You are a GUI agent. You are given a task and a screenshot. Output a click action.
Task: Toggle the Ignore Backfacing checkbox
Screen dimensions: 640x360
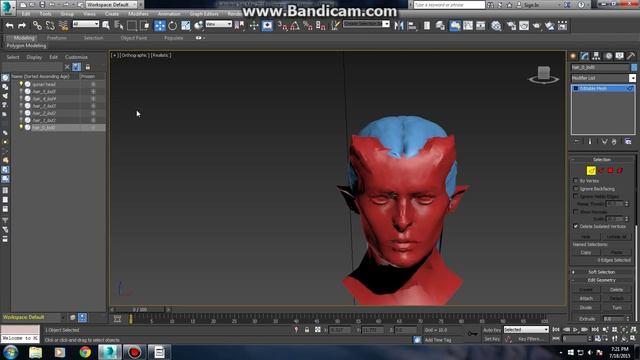576,189
